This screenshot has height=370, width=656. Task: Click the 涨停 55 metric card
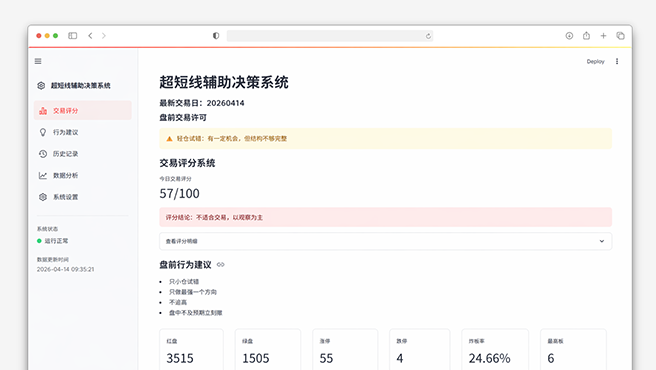(345, 349)
